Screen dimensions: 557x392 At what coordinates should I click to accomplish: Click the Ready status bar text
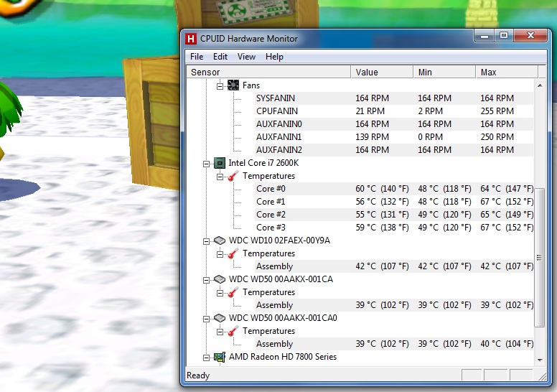coord(198,375)
